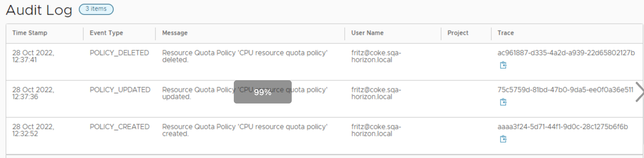Copy trace ID of POLICY_UPDATED event
The width and height of the screenshot is (644, 158).
coord(503,102)
